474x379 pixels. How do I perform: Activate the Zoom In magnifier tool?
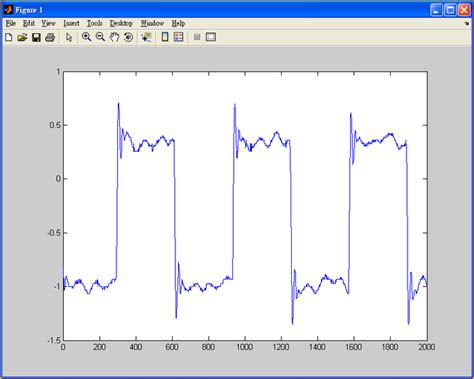click(87, 37)
